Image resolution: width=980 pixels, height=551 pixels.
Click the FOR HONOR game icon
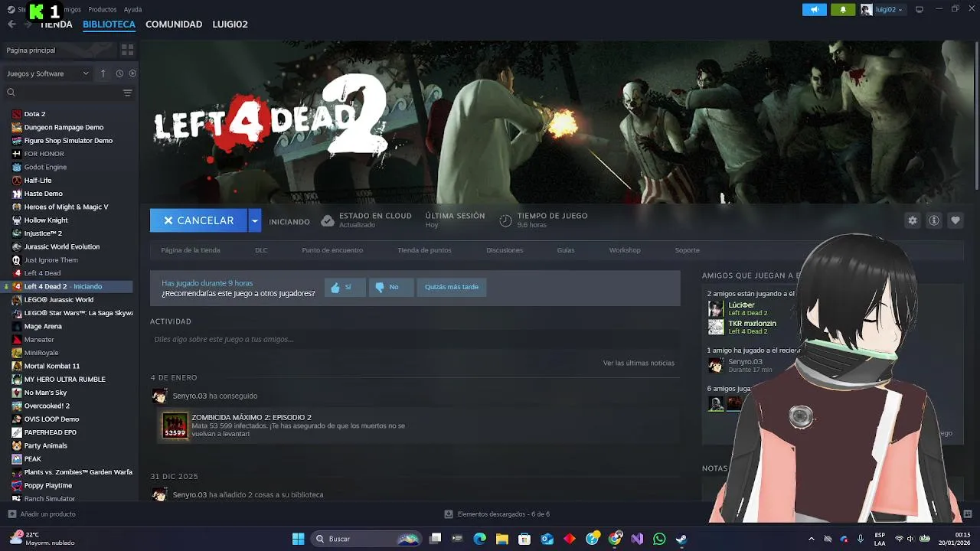coord(17,154)
